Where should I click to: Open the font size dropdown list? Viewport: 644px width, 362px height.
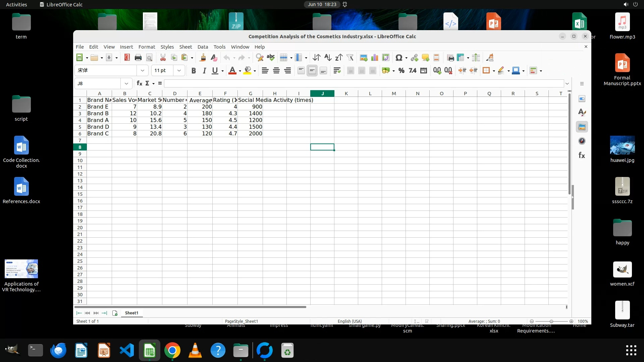pyautogui.click(x=179, y=70)
